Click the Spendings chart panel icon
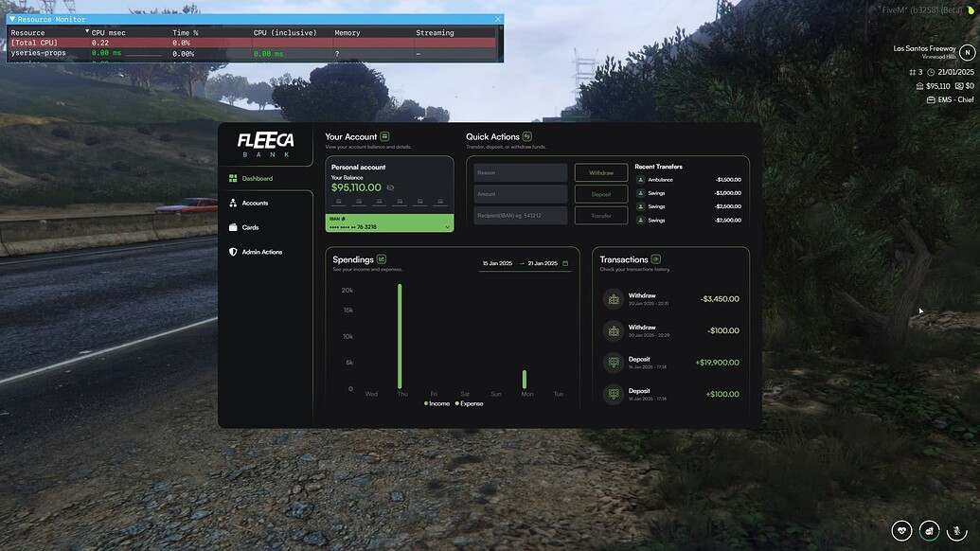This screenshot has width=980, height=551. pyautogui.click(x=382, y=258)
